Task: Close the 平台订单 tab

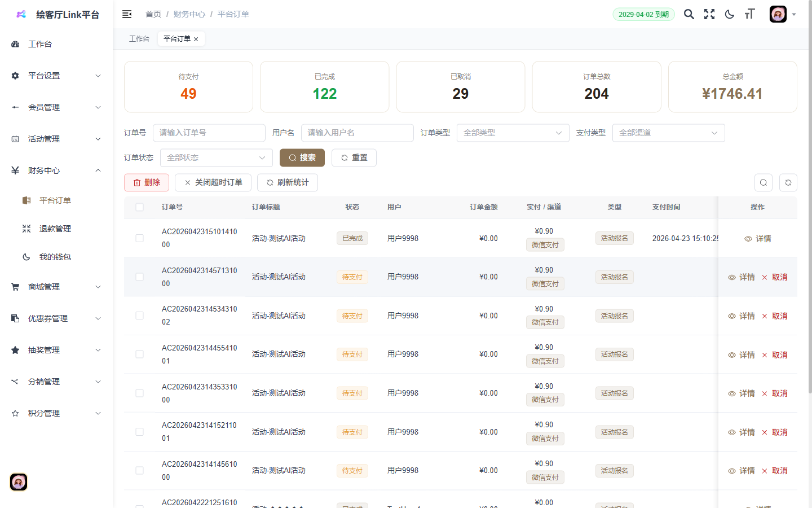Action: [196, 39]
